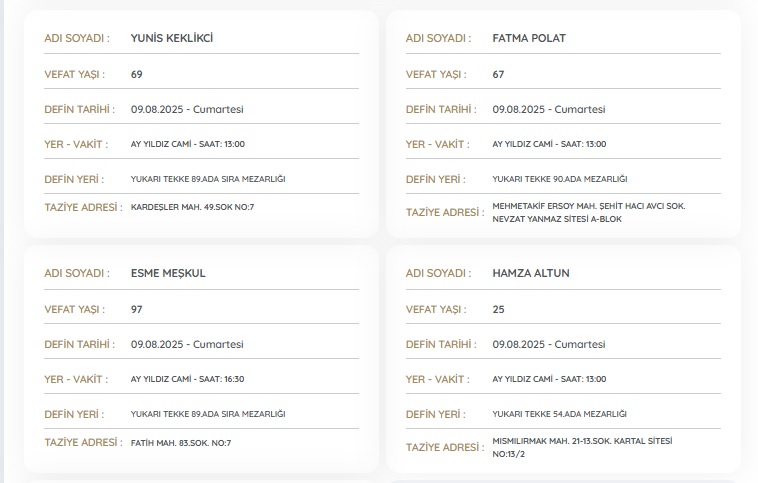Screen dimensions: 758x483
Task: Click the Kardeşler Mah. 49.Sok condolence address
Action: pyautogui.click(x=193, y=207)
